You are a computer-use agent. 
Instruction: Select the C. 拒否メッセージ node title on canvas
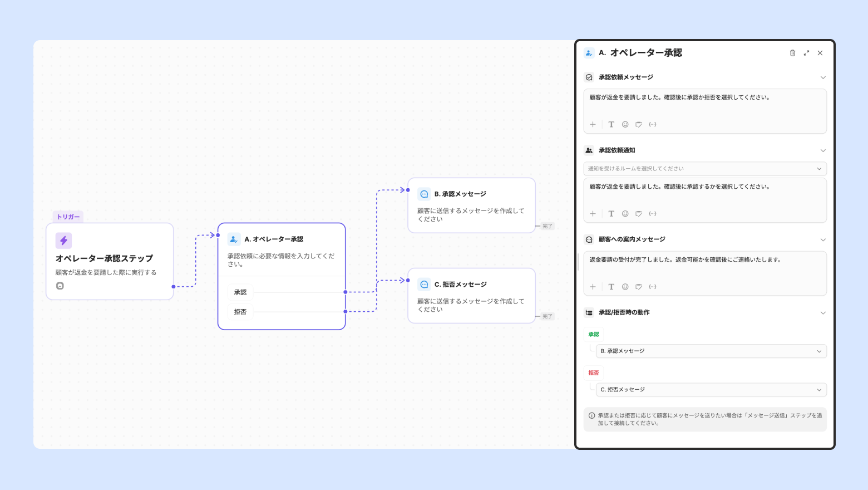tap(461, 285)
